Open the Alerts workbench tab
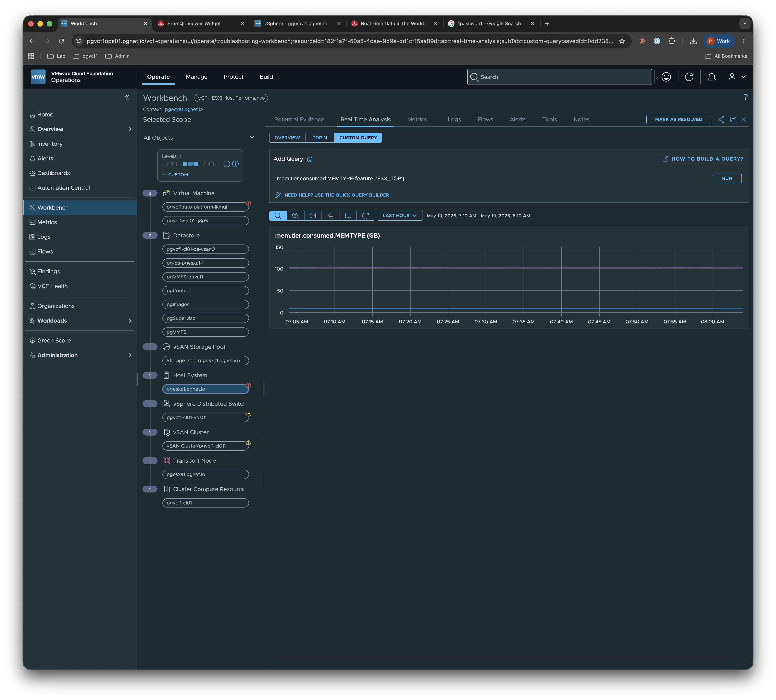 pyautogui.click(x=517, y=120)
